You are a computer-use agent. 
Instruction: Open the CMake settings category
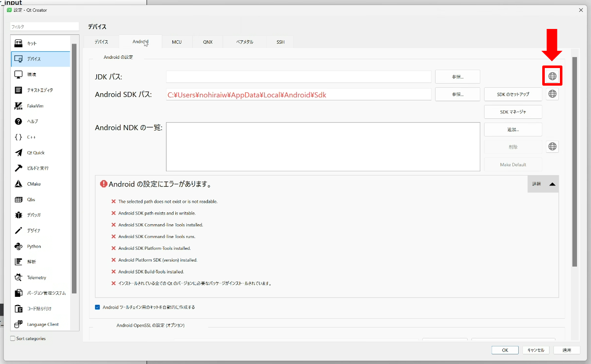click(x=34, y=184)
